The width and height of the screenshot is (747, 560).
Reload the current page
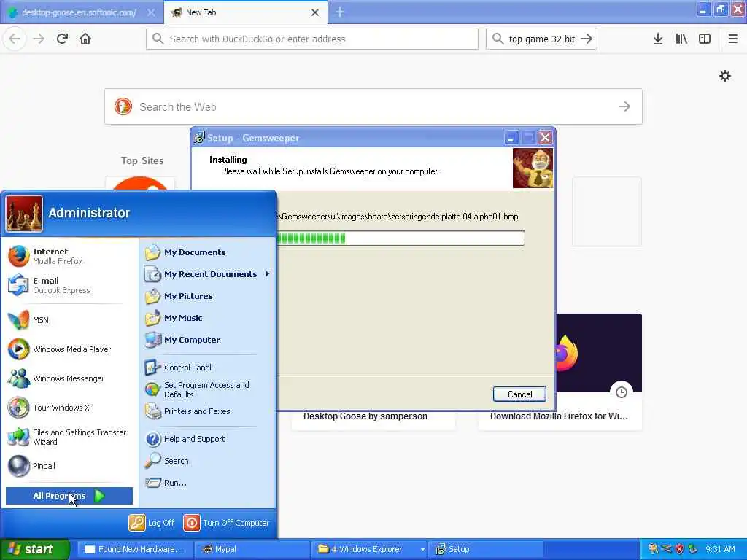click(x=62, y=39)
